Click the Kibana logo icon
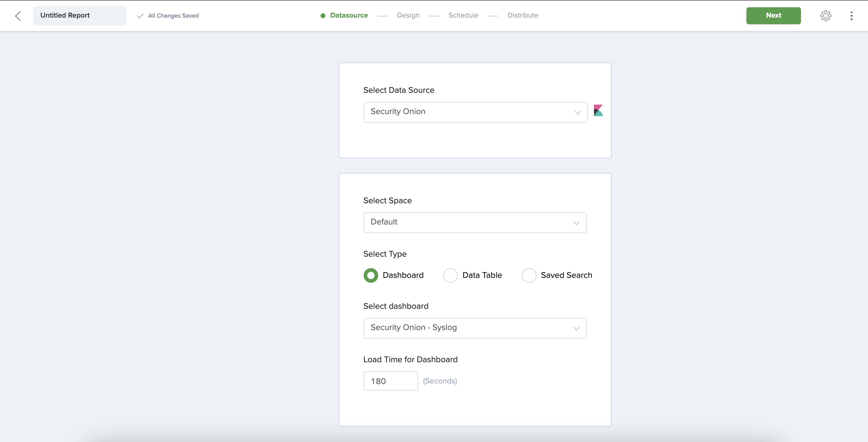This screenshot has width=868, height=442. click(x=598, y=111)
